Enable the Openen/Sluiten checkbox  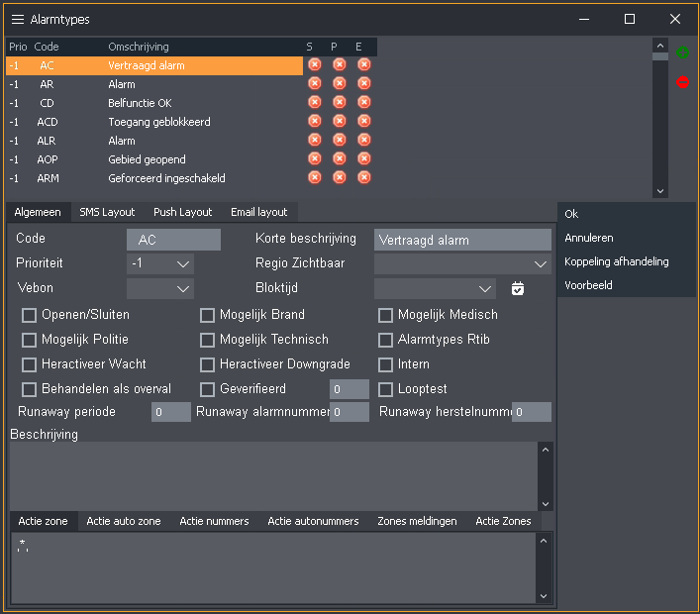pos(29,315)
